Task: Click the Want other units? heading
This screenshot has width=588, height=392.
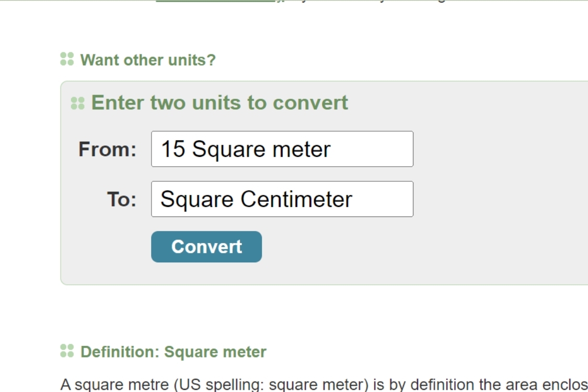Action: point(147,60)
